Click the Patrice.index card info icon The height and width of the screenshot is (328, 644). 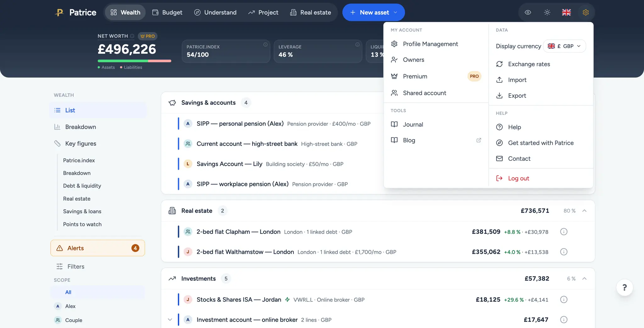[x=265, y=45]
